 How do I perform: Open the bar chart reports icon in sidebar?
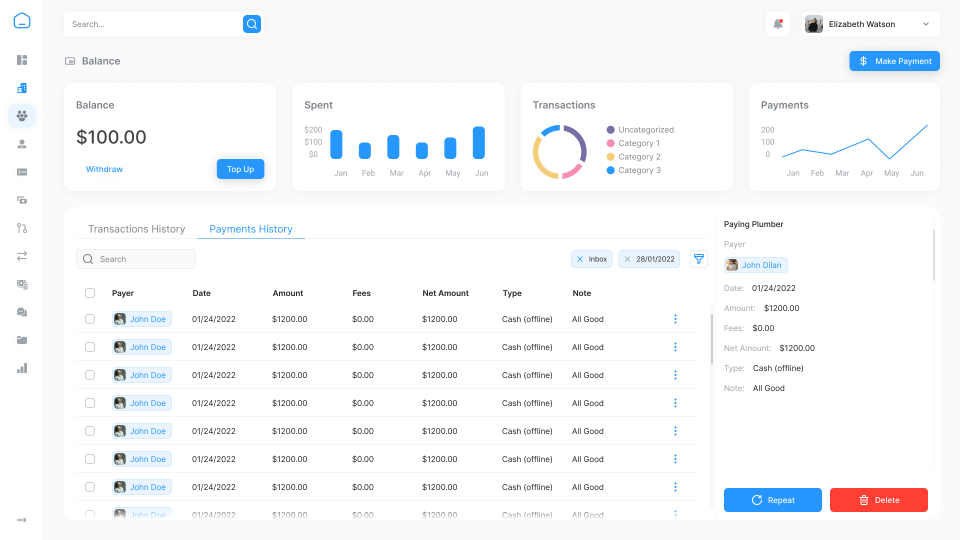[22, 368]
